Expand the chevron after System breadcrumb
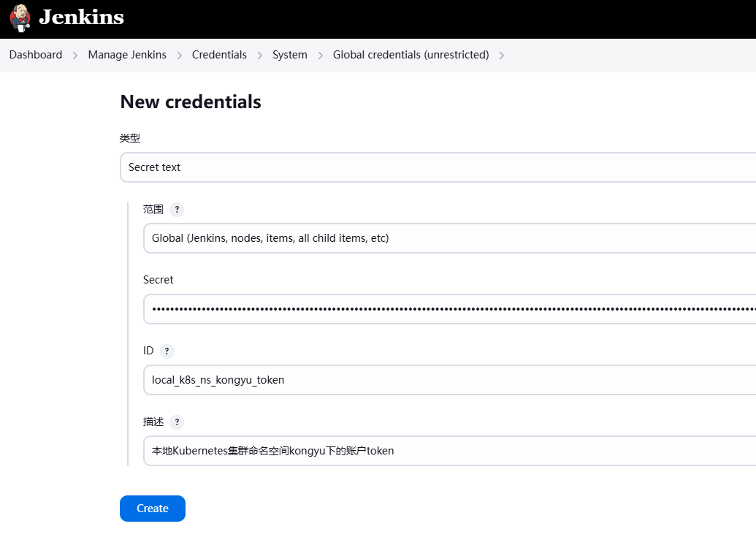Image resolution: width=756 pixels, height=548 pixels. (x=320, y=56)
